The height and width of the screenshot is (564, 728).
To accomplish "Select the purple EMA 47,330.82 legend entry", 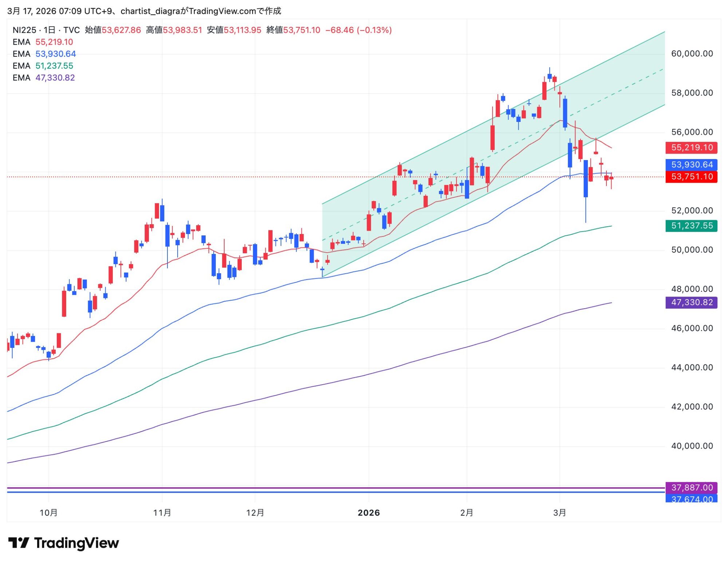I will (x=43, y=78).
